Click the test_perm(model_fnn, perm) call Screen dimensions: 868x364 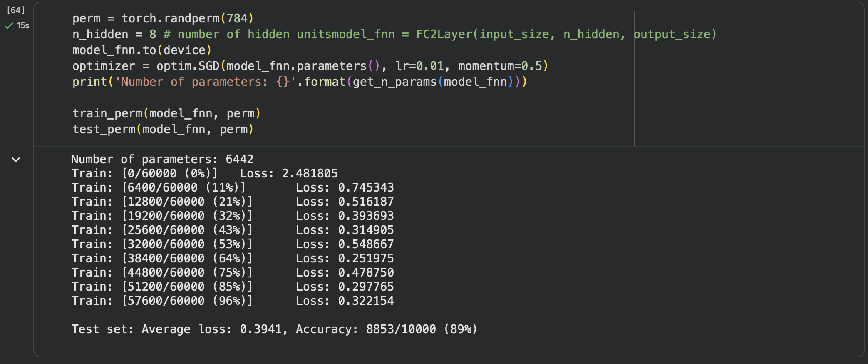163,130
